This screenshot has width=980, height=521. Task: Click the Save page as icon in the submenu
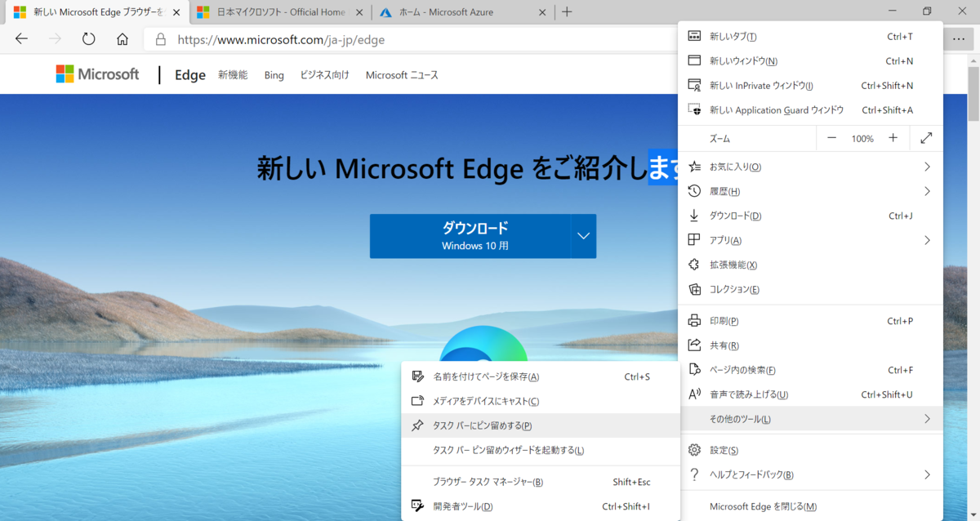[418, 376]
